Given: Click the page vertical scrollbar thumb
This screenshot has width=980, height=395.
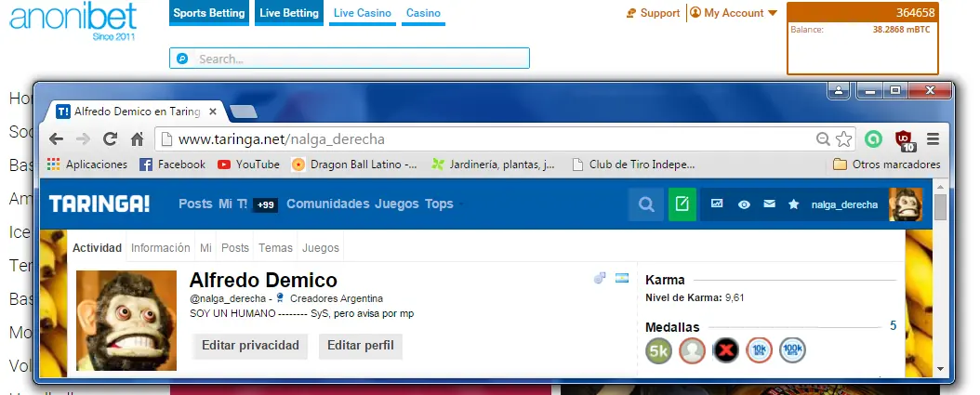Looking at the screenshot, I should click(x=940, y=207).
